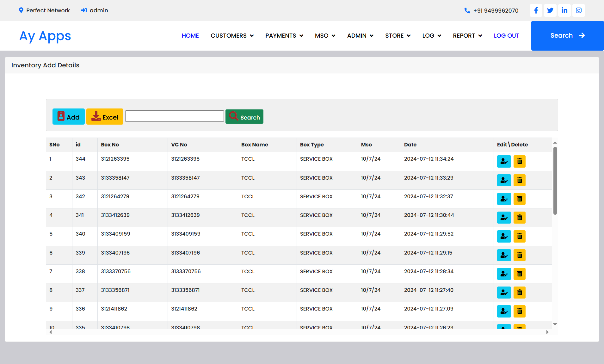
Task: Click the Add inventory button
Action: (68, 117)
